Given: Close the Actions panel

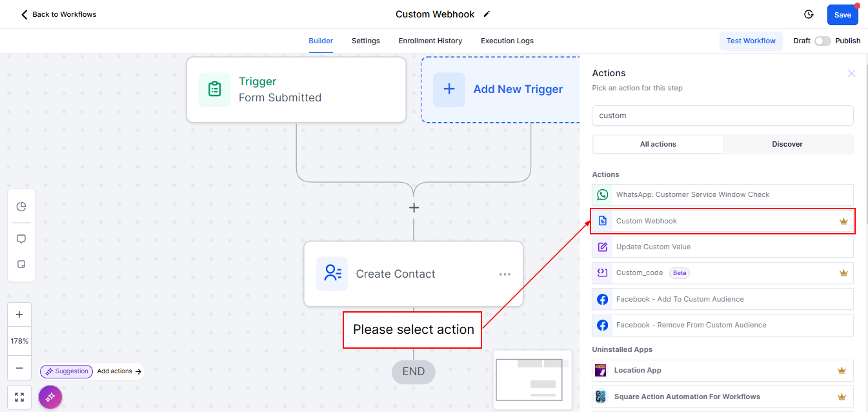Looking at the screenshot, I should 851,74.
